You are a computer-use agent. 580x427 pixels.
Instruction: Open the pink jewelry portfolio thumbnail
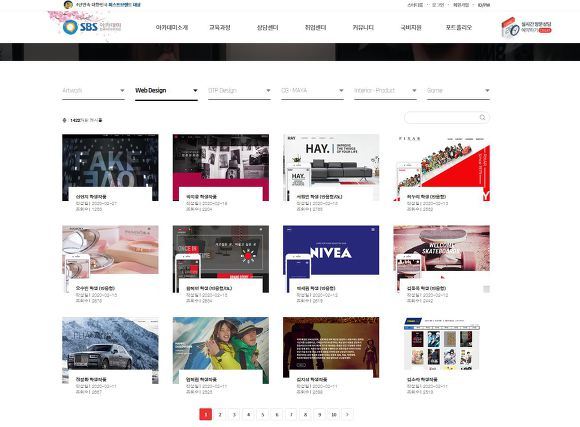[x=110, y=259]
